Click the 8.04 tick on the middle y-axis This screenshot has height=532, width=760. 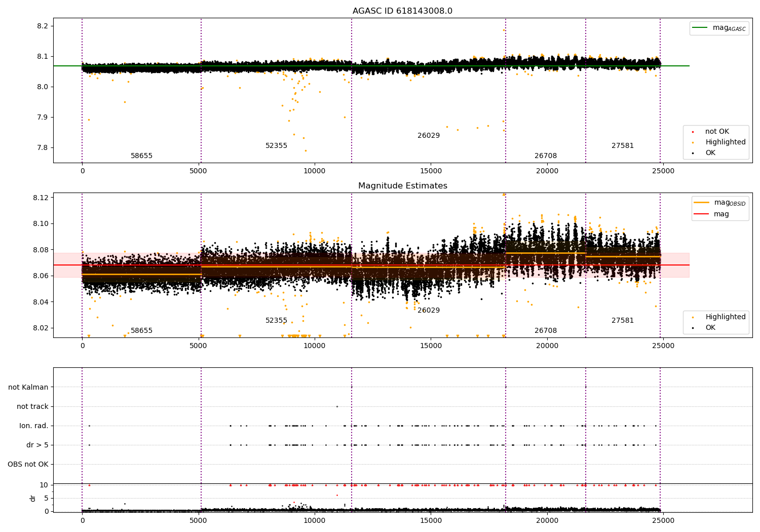tap(41, 302)
